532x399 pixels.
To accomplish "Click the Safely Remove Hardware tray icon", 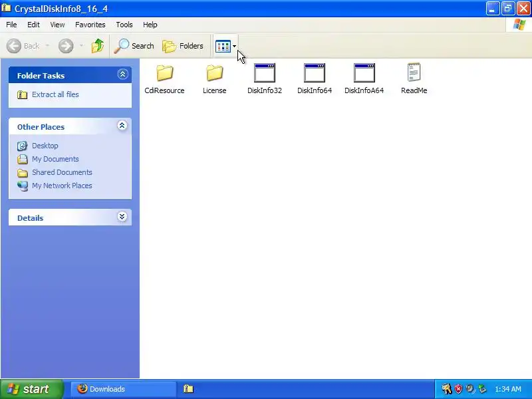I will [x=482, y=389].
